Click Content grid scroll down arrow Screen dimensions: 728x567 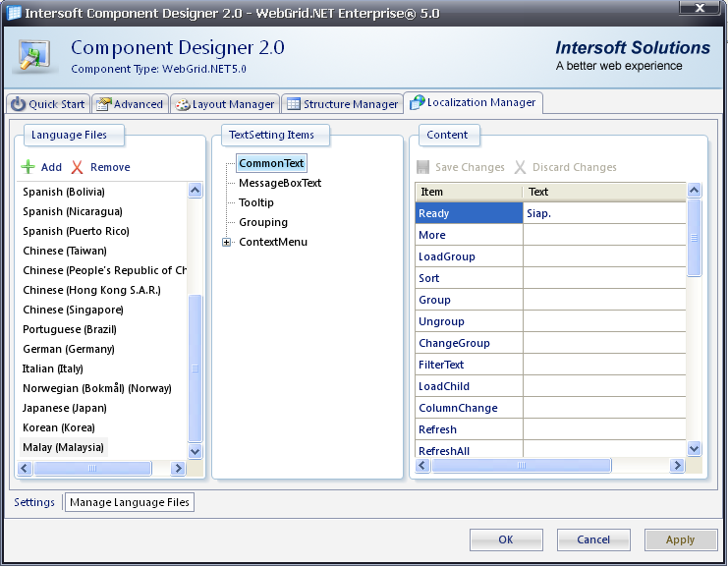coord(695,448)
